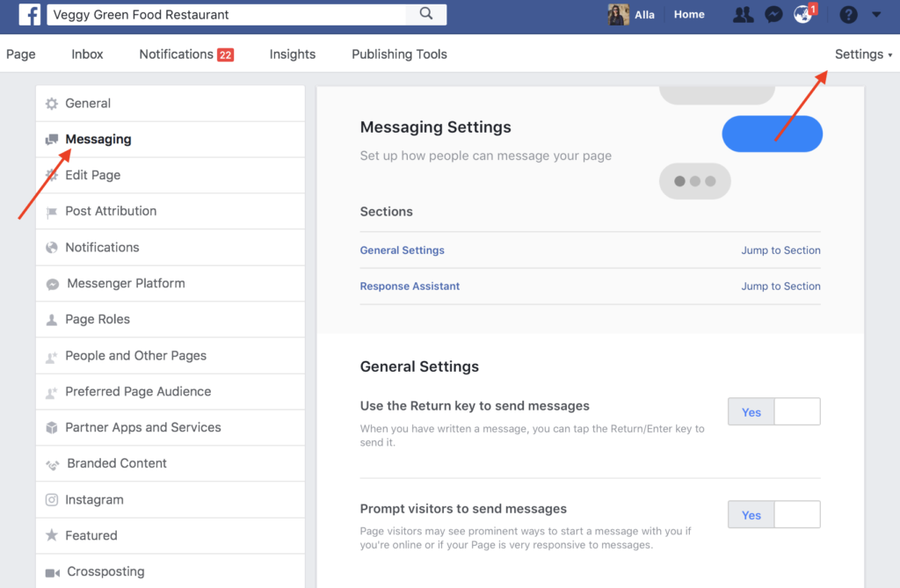Click the General Settings section link
Viewport: 900px width, 588px height.
(x=402, y=250)
